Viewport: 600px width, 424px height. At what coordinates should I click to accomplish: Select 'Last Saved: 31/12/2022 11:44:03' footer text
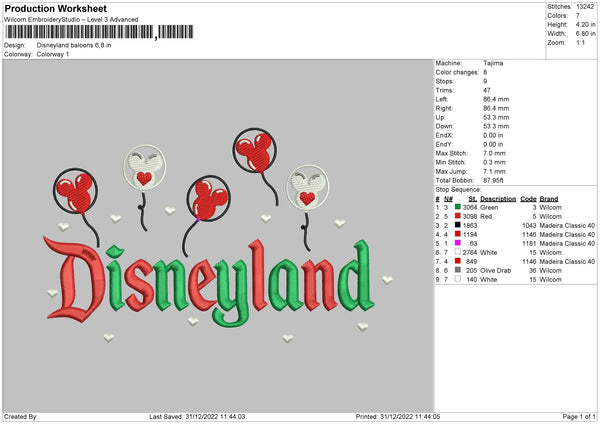[x=197, y=416]
